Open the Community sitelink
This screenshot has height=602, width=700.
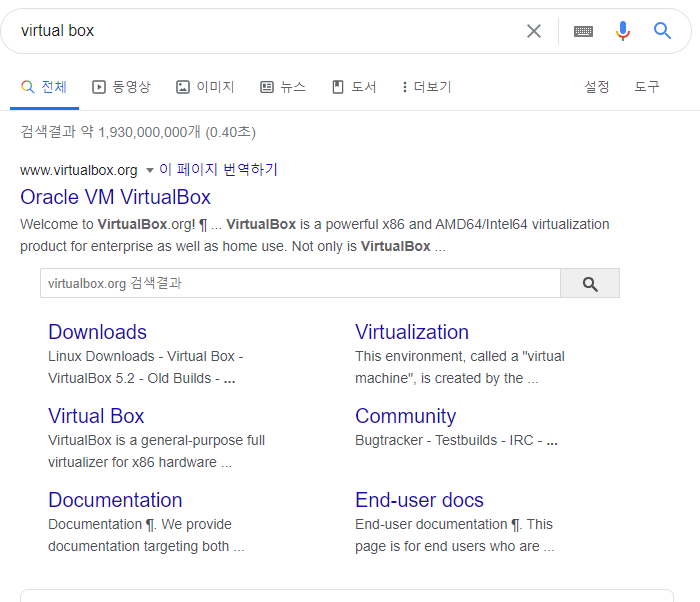click(405, 416)
